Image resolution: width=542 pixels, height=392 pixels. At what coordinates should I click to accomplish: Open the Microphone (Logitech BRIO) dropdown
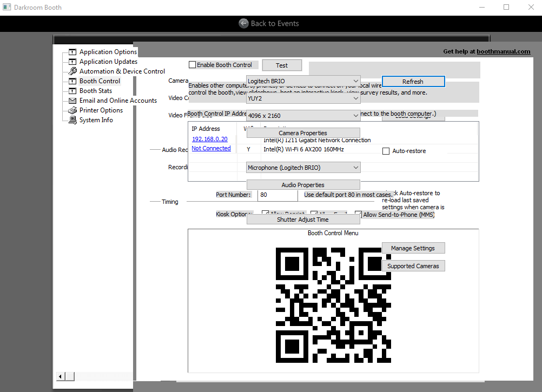click(x=303, y=168)
